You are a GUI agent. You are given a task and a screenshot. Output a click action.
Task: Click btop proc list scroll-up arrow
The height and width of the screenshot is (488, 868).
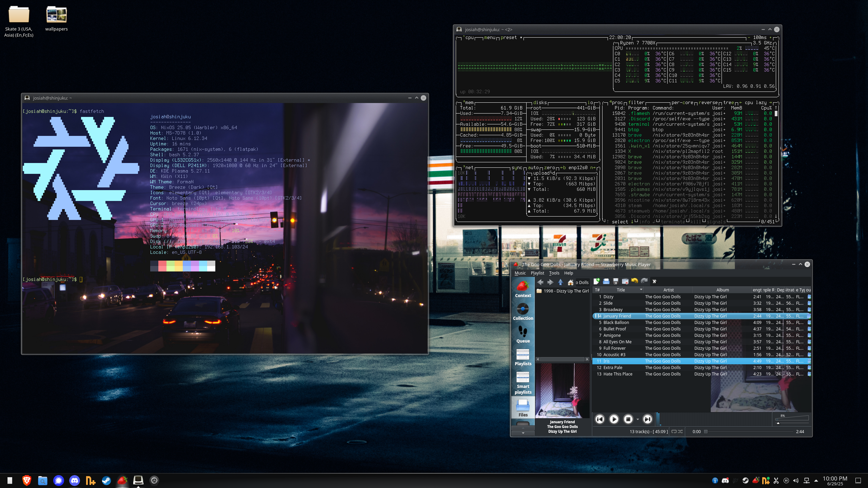776,108
